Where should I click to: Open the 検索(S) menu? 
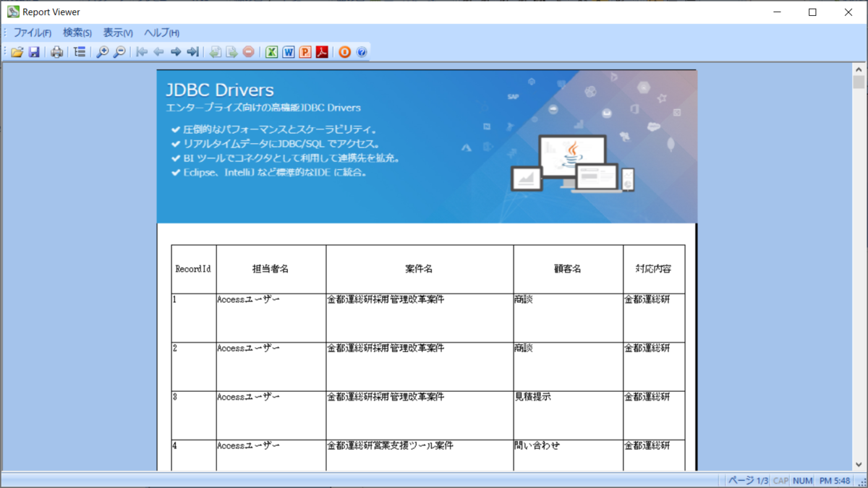point(77,33)
